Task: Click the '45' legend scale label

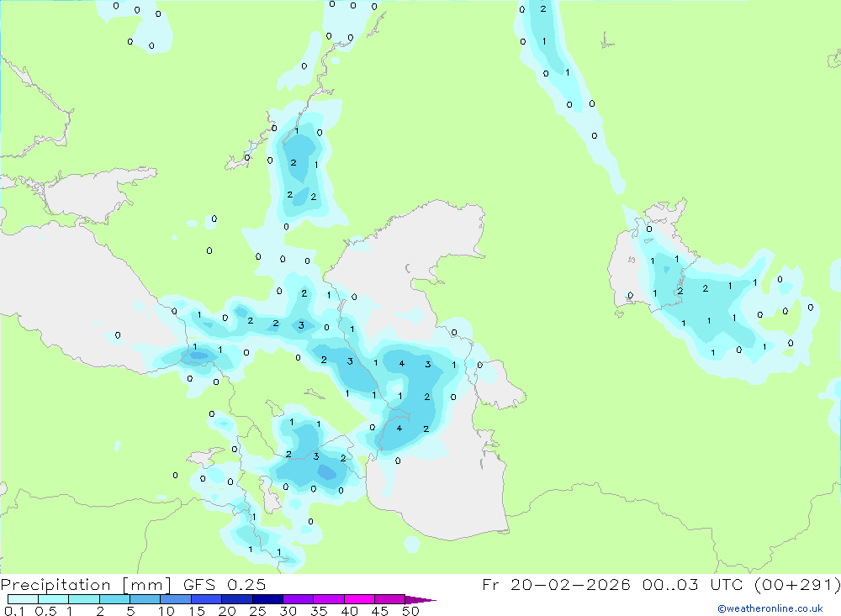Action: [x=380, y=611]
